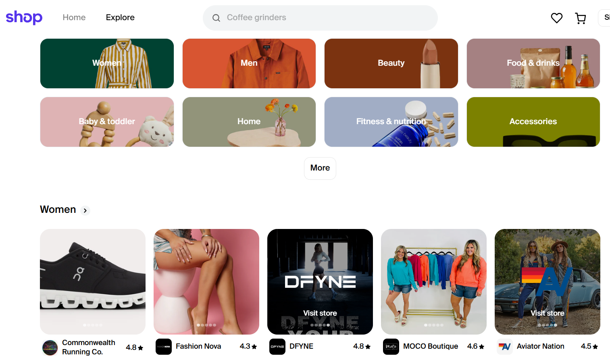Click the MOCO Boutique store logo

391,346
